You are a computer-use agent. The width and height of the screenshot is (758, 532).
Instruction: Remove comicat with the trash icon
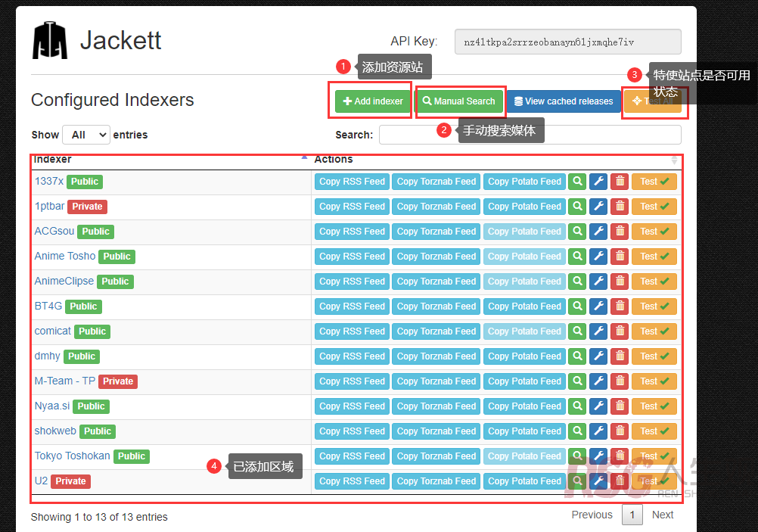pos(620,331)
